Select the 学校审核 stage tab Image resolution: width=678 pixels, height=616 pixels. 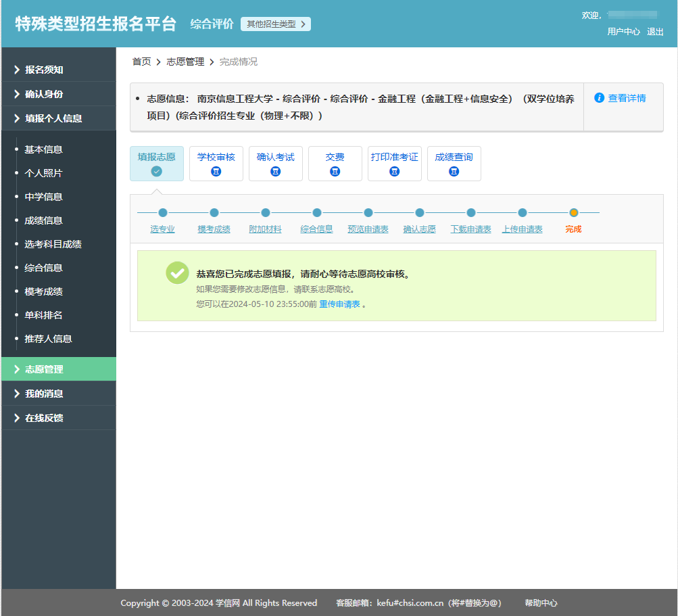click(216, 164)
